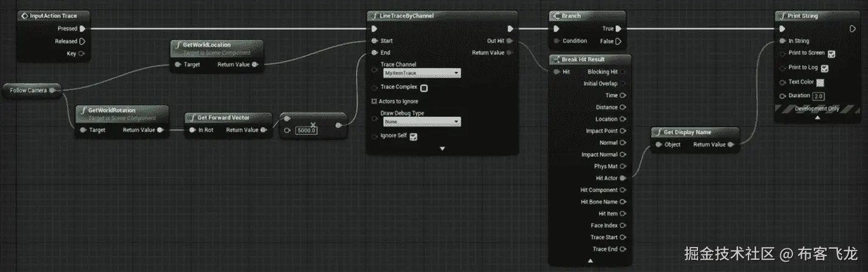
Task: Click the True execution pin on Branch
Action: [x=619, y=28]
